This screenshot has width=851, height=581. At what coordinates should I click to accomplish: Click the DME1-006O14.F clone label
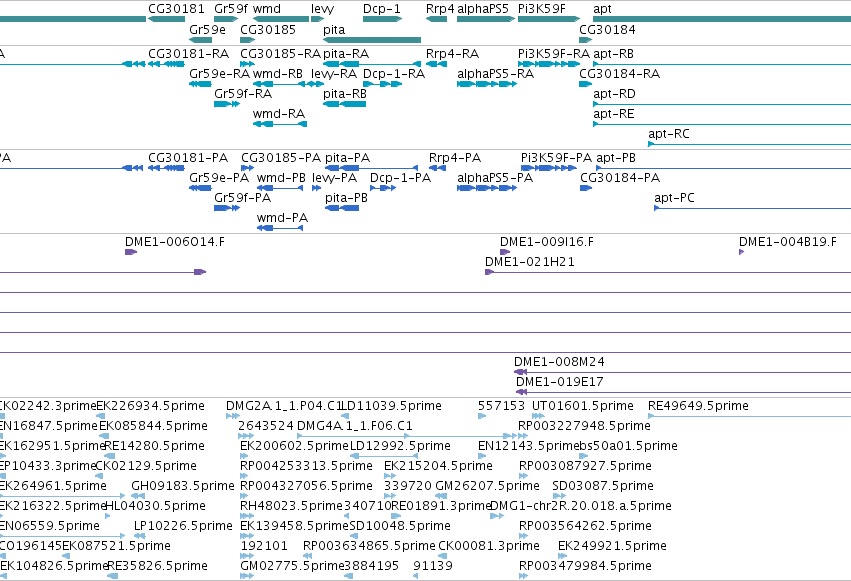coord(175,242)
